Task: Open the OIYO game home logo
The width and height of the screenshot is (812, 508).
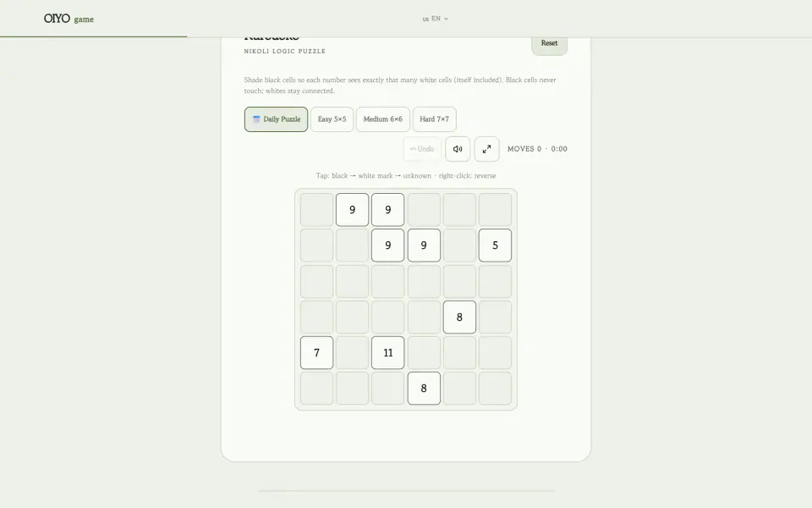Action: (x=69, y=19)
